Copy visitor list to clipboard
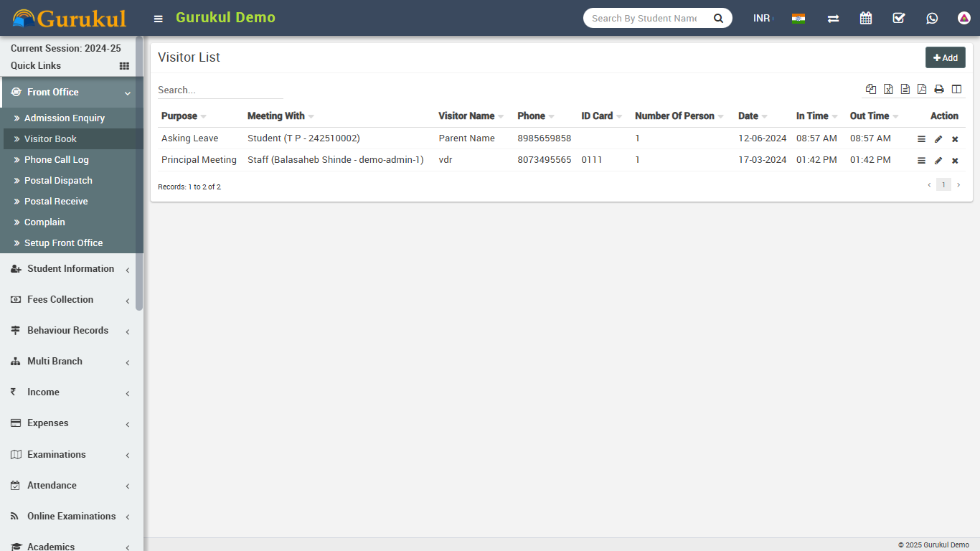Screen dimensions: 980x551 (871, 89)
